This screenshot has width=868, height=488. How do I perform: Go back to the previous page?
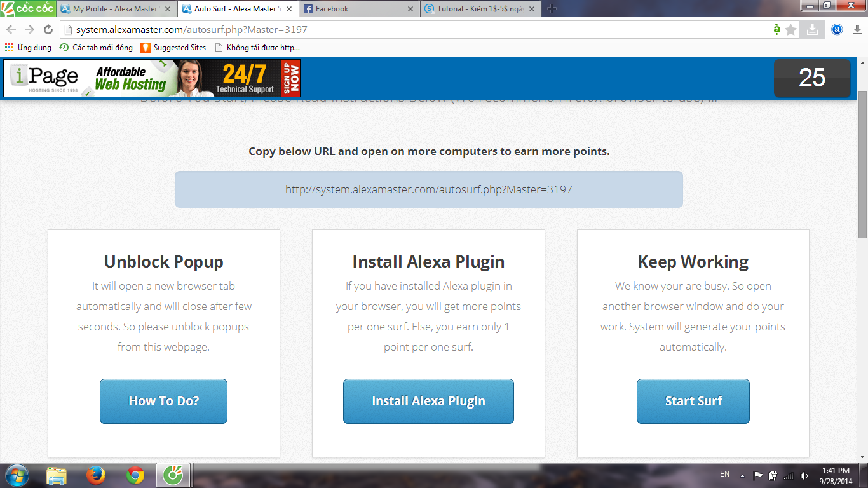coord(11,30)
